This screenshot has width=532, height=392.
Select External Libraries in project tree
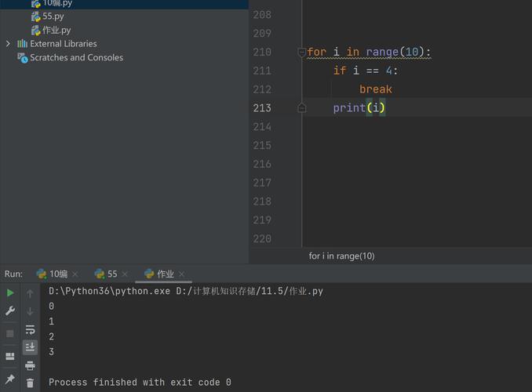[63, 44]
